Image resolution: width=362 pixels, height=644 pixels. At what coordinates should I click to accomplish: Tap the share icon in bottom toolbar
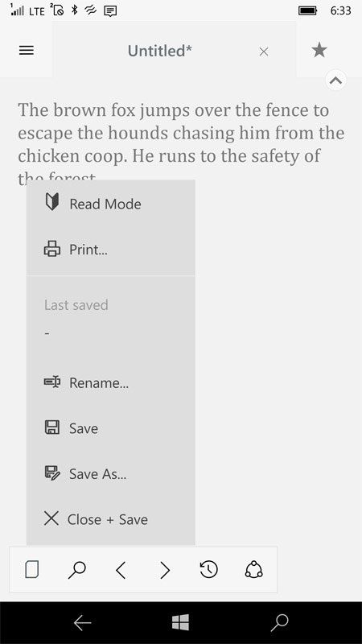click(x=253, y=570)
